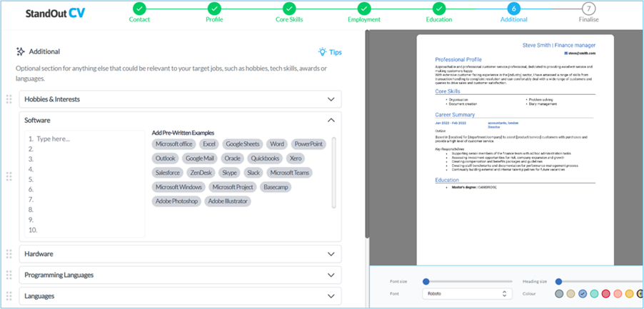The width and height of the screenshot is (644, 309).
Task: Add Google Mail example chip
Action: tap(200, 158)
